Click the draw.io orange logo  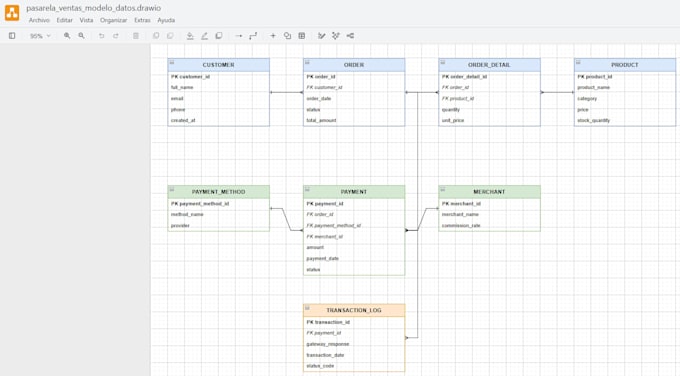(12, 13)
